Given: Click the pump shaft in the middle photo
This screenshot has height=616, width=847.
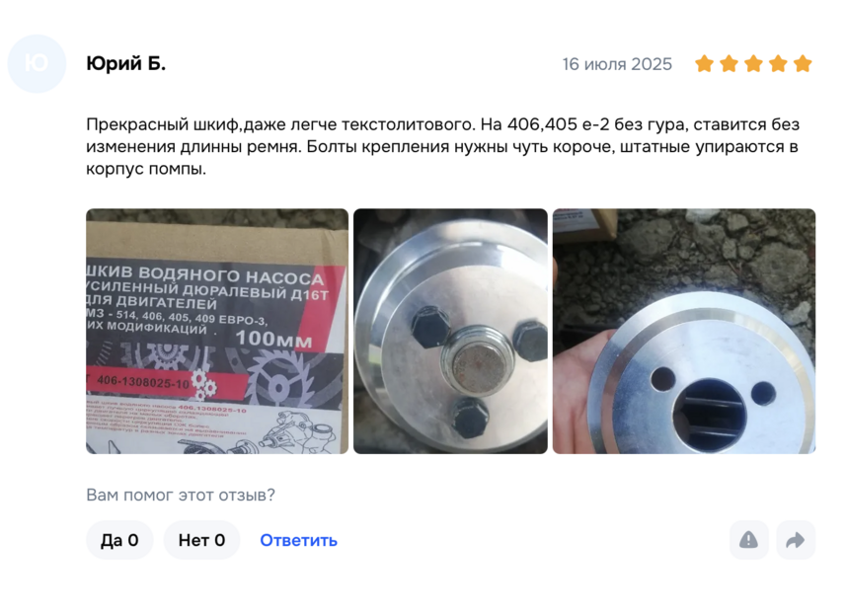Looking at the screenshot, I should (x=480, y=363).
